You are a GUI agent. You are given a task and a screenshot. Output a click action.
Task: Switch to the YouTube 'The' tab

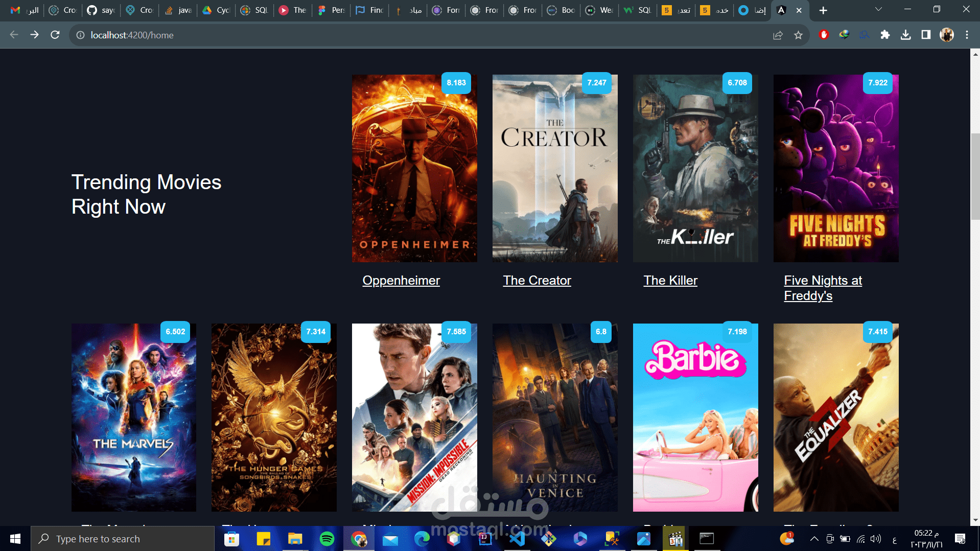pos(293,10)
